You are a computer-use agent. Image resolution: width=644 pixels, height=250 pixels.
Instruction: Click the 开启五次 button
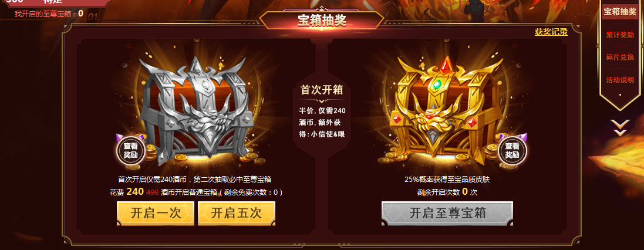[x=237, y=214]
